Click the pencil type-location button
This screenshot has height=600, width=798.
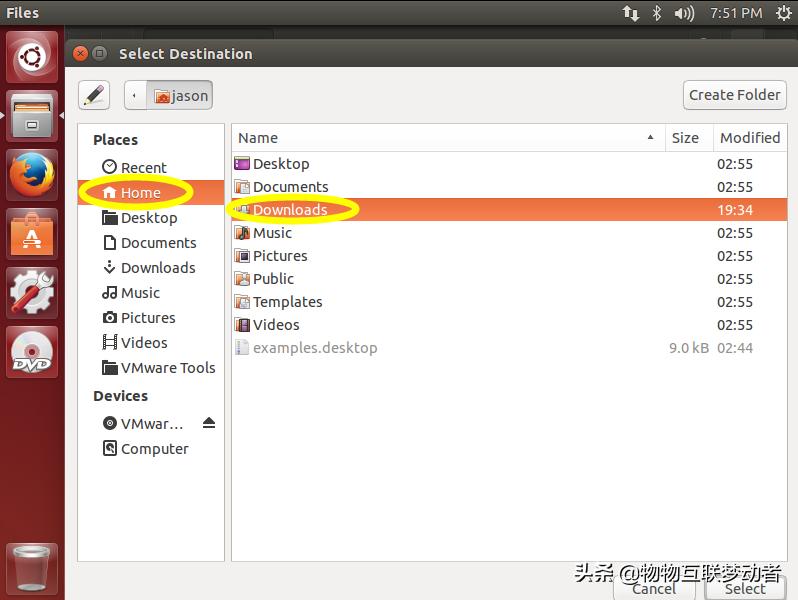point(94,95)
